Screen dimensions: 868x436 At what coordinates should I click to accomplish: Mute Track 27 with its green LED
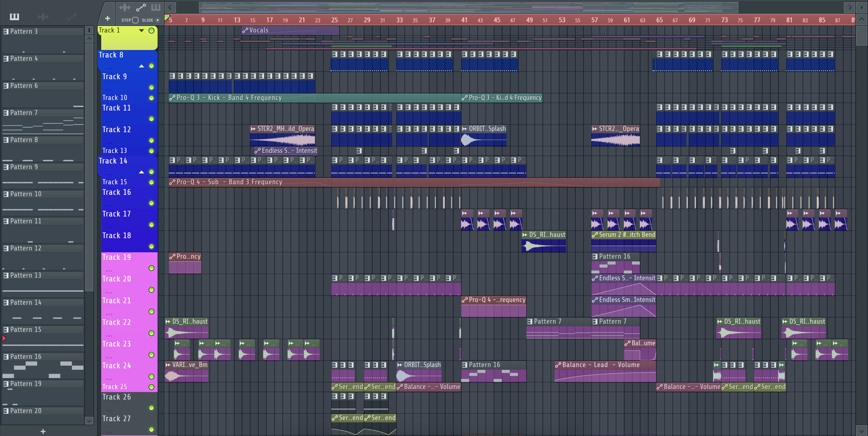tap(152, 429)
